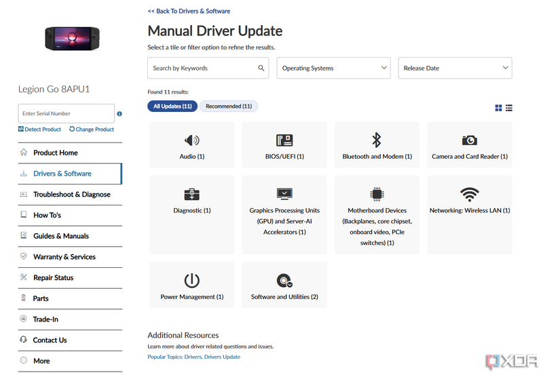Open Camera and Card Reader tile
Viewport: 560px width, 392px height.
470,145
